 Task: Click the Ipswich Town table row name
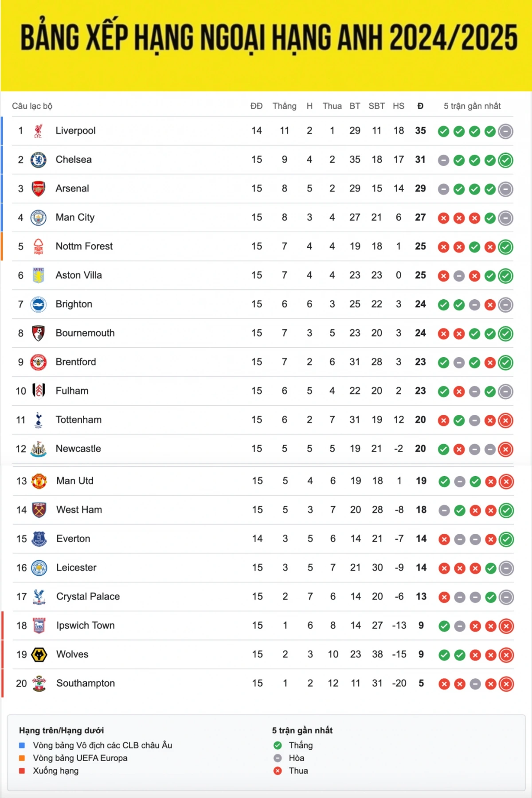coord(86,625)
